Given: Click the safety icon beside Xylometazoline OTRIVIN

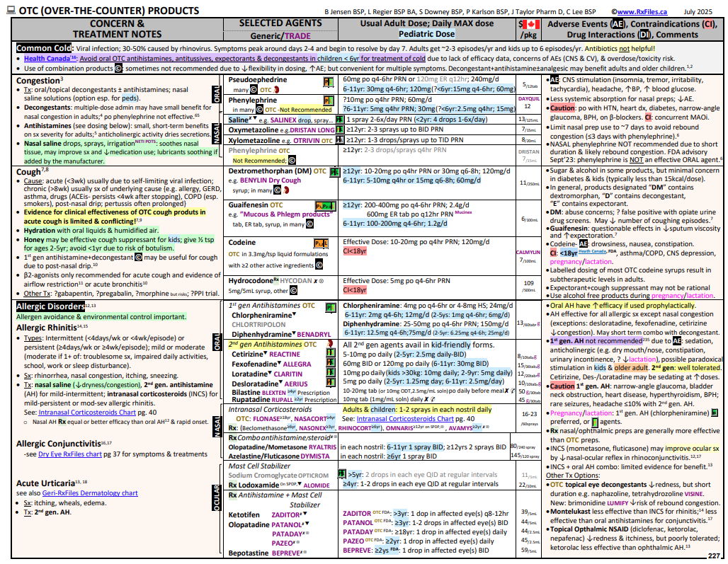Looking at the screenshot, I should 339,139.
